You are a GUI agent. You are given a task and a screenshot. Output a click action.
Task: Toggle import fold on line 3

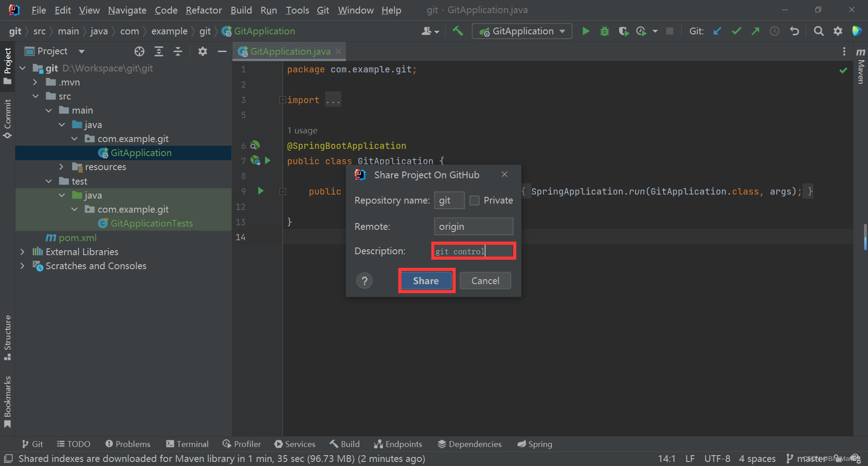tap(283, 100)
